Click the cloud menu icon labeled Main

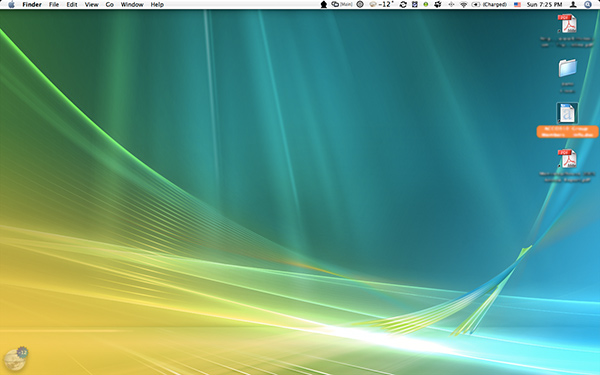(x=342, y=5)
